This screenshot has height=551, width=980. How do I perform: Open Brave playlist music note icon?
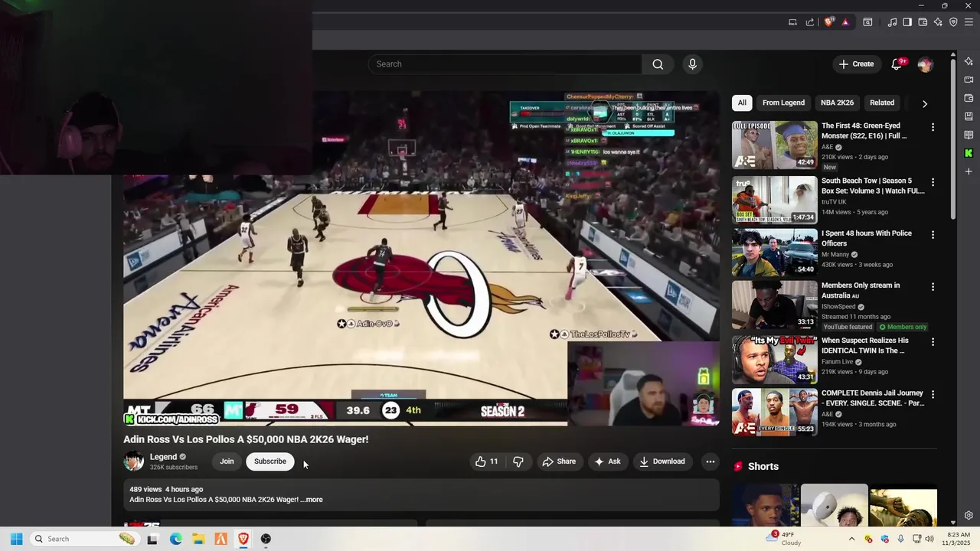tap(892, 22)
